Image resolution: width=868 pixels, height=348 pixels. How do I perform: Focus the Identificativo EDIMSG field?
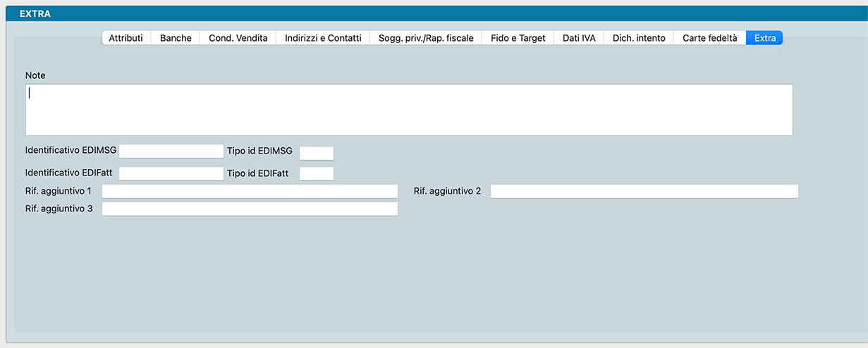tap(171, 151)
